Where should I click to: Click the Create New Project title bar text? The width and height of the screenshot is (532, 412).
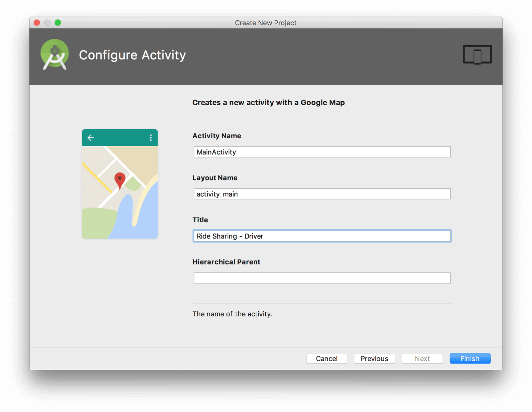266,23
